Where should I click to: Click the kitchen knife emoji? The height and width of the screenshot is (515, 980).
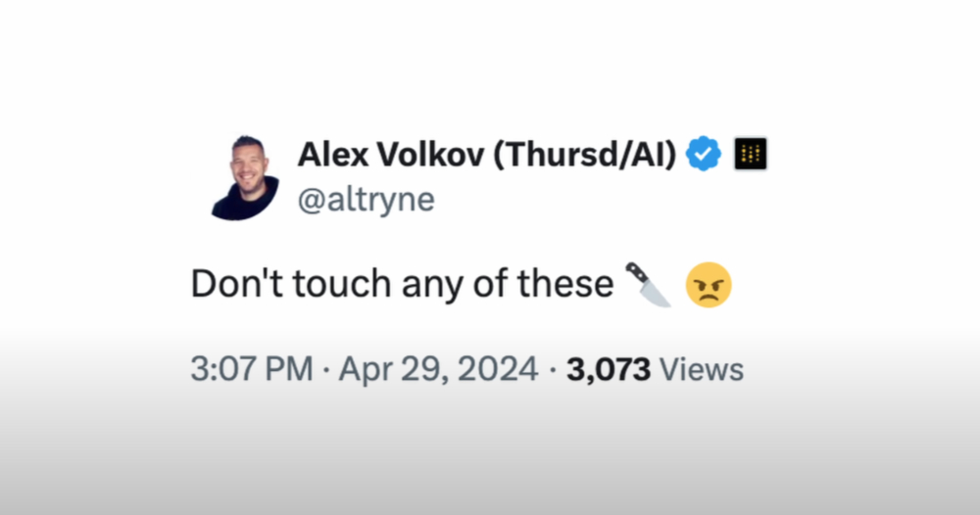click(650, 285)
